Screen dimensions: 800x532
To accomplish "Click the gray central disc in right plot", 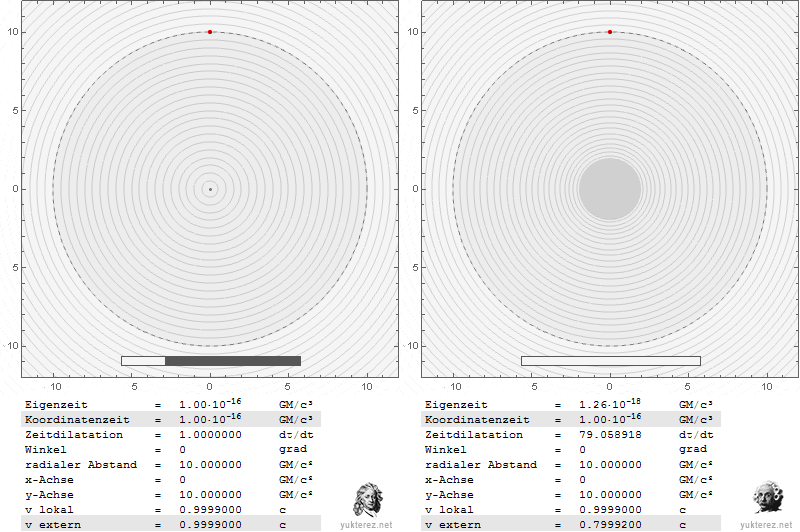I will pyautogui.click(x=610, y=188).
